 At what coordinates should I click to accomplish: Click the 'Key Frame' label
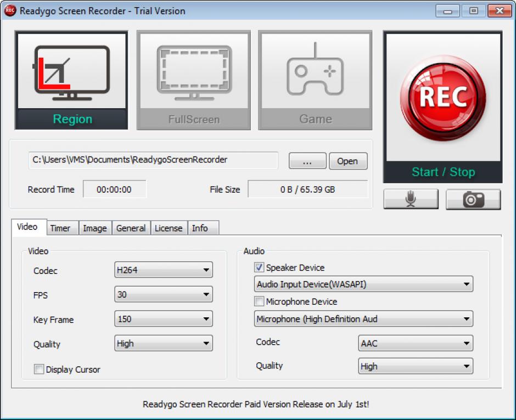pos(53,320)
